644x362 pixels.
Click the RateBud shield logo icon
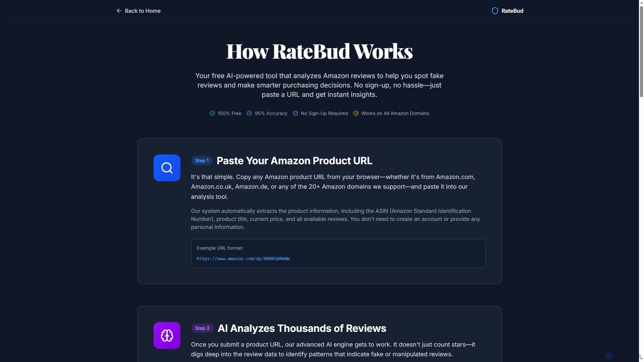click(495, 11)
